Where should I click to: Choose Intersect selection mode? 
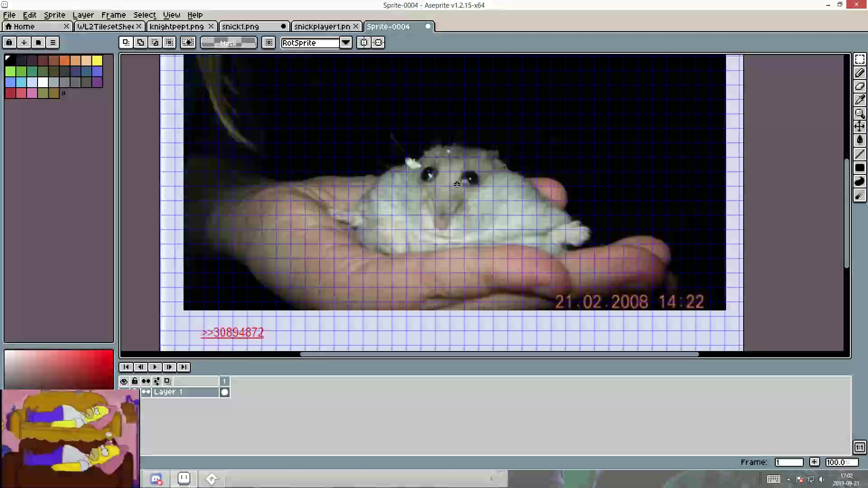coord(169,42)
